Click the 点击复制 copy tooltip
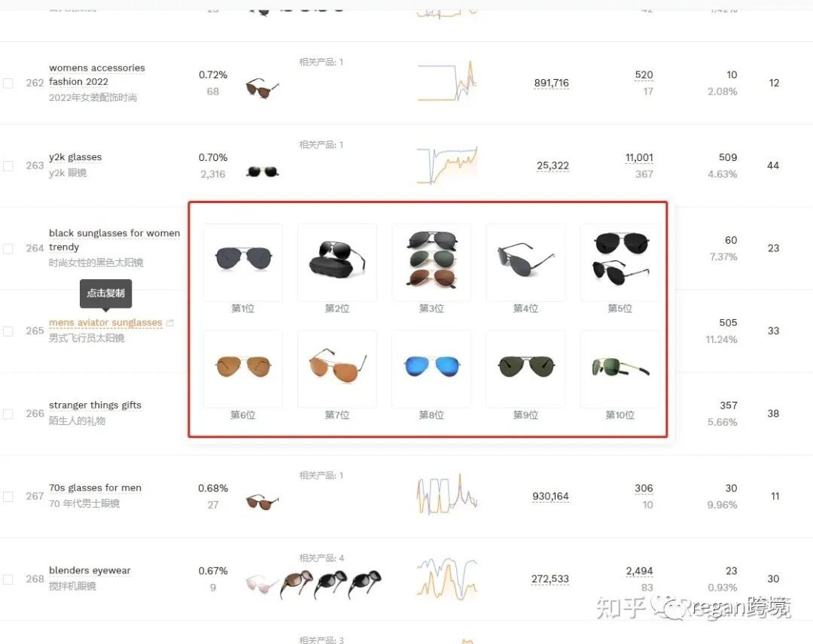Image resolution: width=813 pixels, height=644 pixels. (x=106, y=293)
